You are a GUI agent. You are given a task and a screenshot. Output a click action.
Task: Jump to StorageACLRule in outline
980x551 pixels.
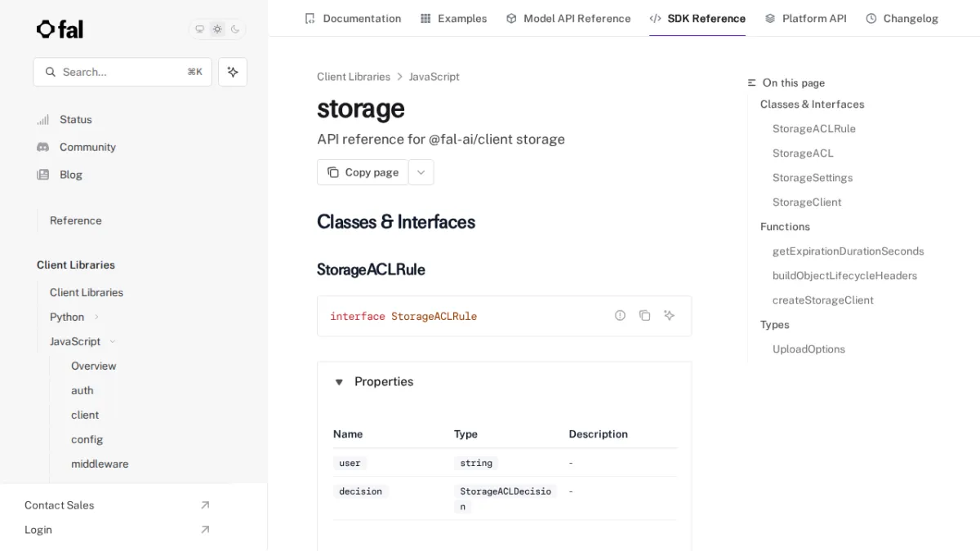(x=814, y=129)
